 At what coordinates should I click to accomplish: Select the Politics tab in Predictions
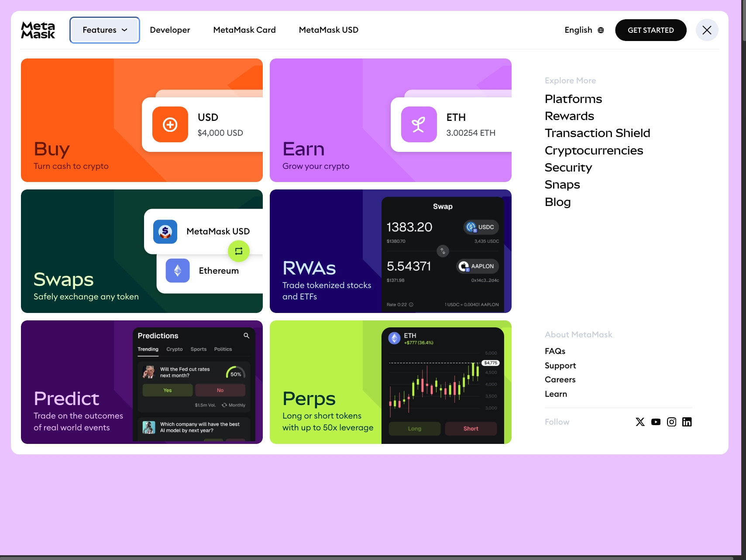pyautogui.click(x=223, y=349)
